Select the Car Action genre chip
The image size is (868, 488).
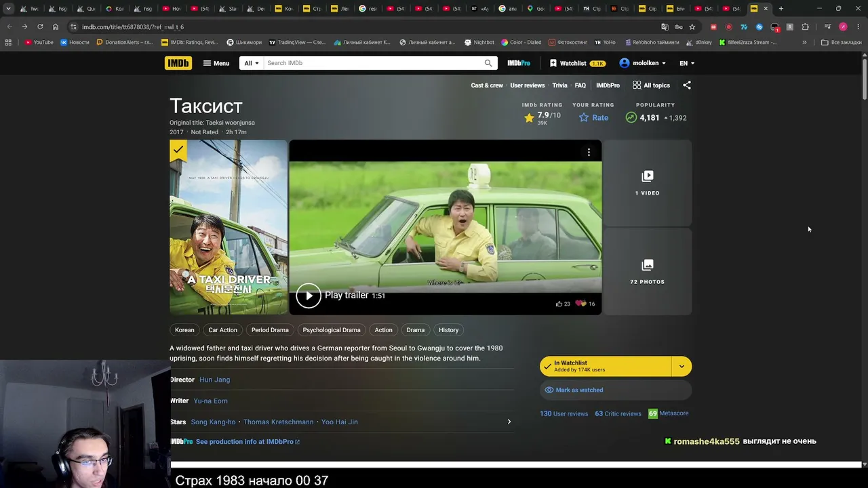tap(223, 330)
